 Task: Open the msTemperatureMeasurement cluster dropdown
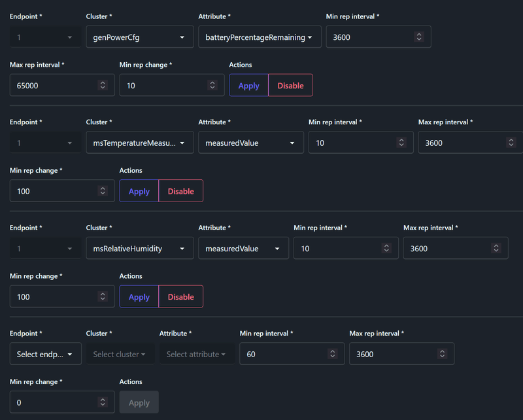(139, 143)
